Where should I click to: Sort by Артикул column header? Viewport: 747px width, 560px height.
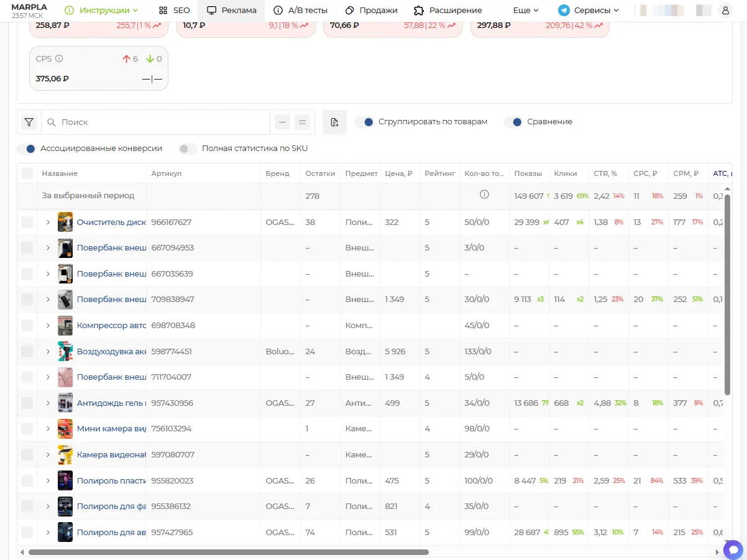pos(166,173)
